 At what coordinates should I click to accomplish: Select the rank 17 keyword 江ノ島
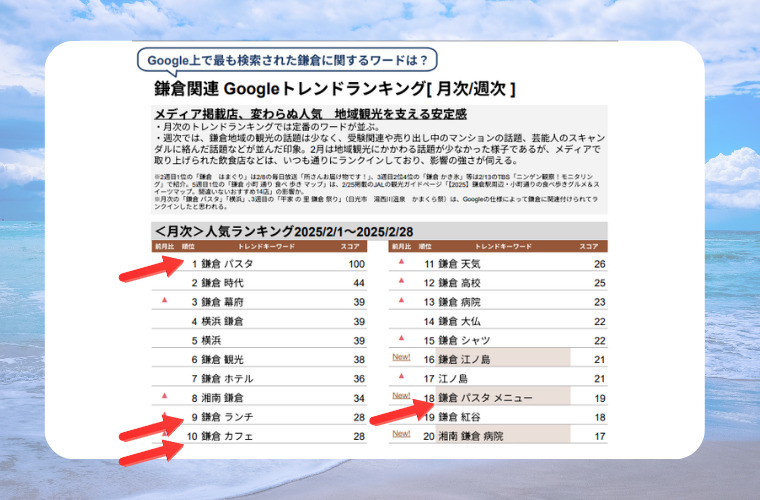453,379
